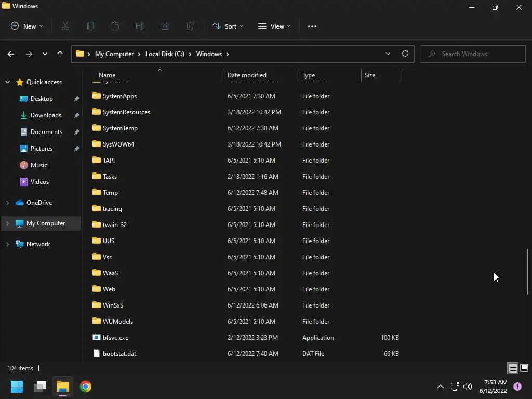The image size is (532, 399).
Task: Select the bfsvc.exe application icon
Action: click(x=96, y=337)
